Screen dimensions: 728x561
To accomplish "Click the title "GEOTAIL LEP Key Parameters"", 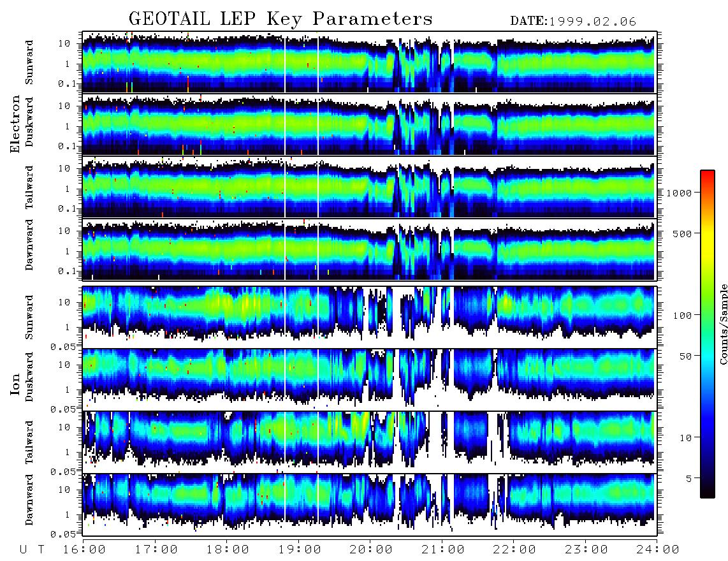I will (280, 19).
